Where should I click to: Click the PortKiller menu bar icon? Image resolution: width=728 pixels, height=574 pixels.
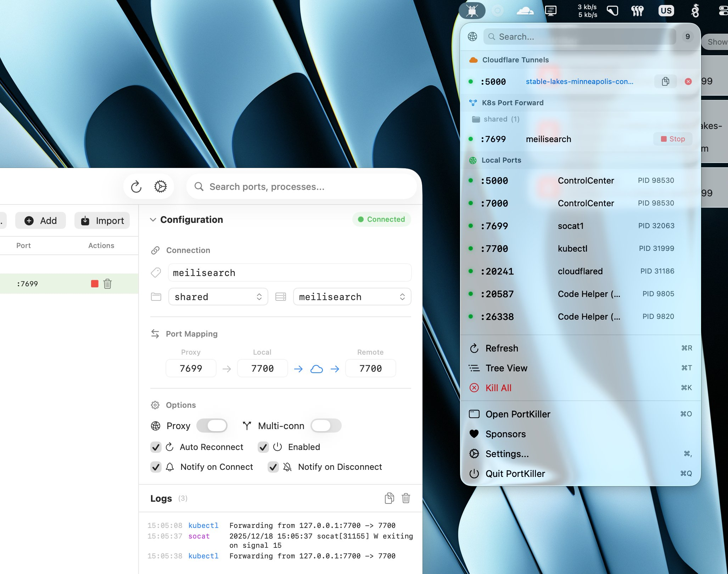pyautogui.click(x=472, y=10)
